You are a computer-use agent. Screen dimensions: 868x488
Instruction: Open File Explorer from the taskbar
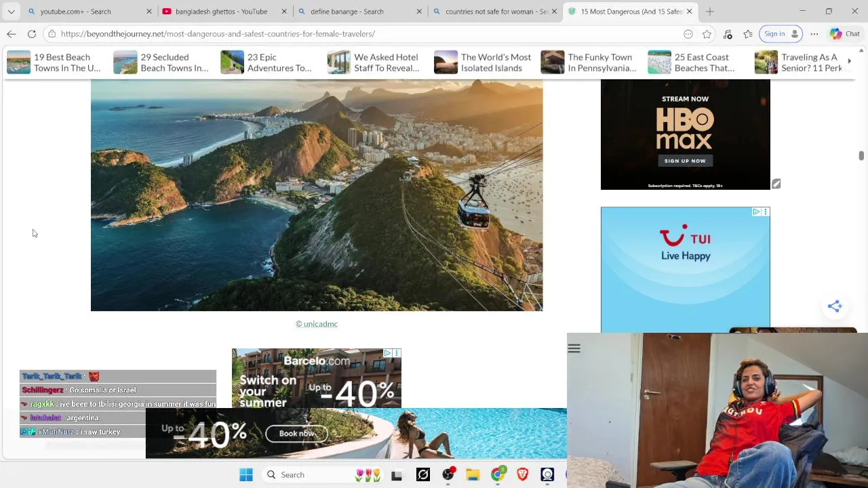[x=473, y=475]
